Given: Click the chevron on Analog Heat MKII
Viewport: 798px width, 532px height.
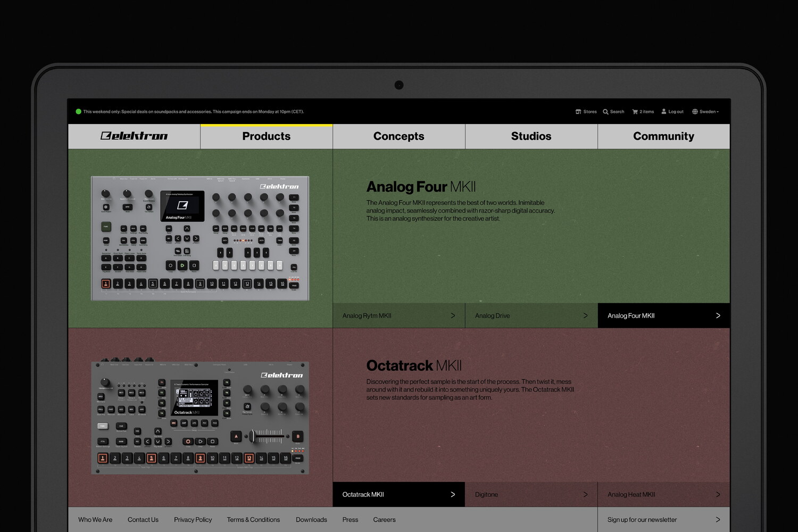Looking at the screenshot, I should pyautogui.click(x=718, y=494).
